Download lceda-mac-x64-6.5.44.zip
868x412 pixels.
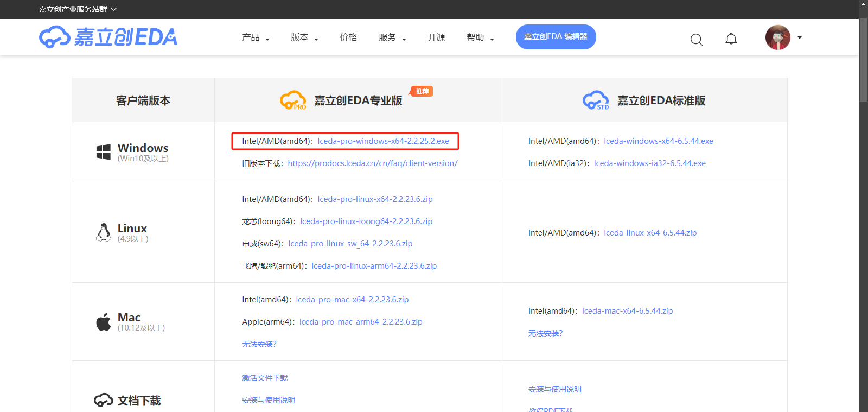pyautogui.click(x=627, y=311)
